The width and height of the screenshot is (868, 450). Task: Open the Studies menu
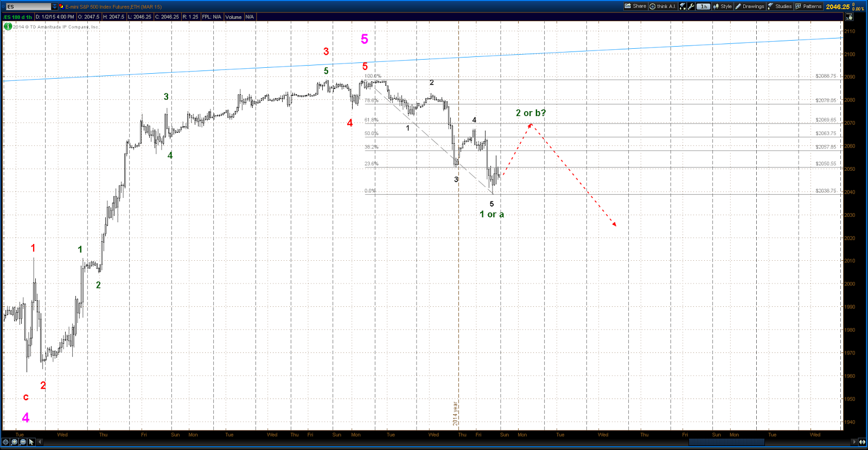click(x=780, y=7)
